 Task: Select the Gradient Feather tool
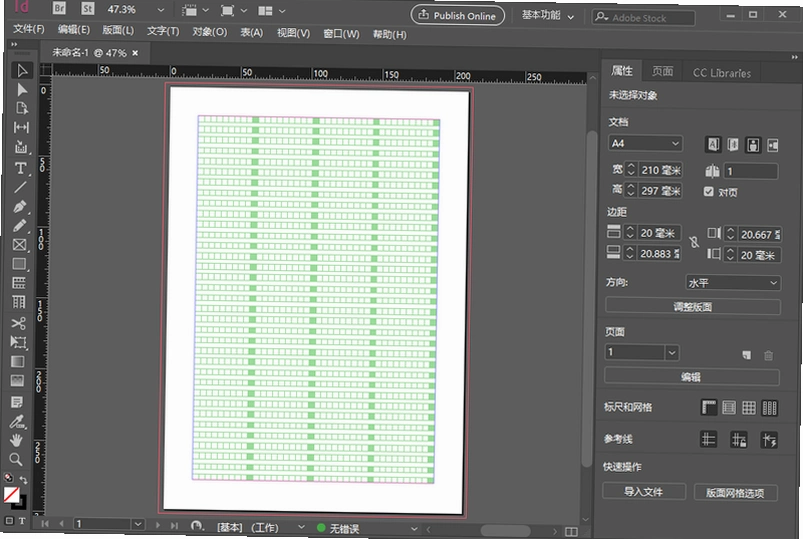pyautogui.click(x=17, y=381)
